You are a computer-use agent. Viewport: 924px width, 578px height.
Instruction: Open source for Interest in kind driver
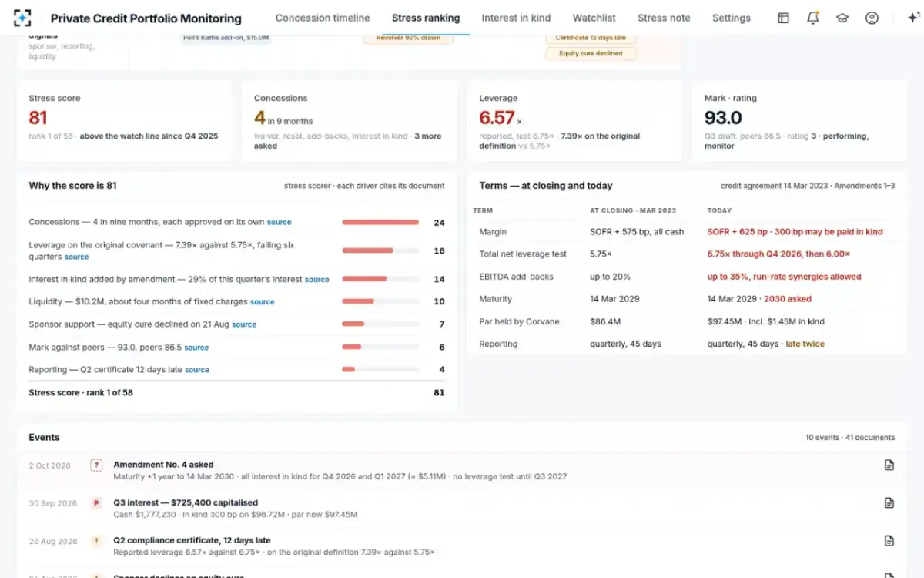pyautogui.click(x=317, y=280)
